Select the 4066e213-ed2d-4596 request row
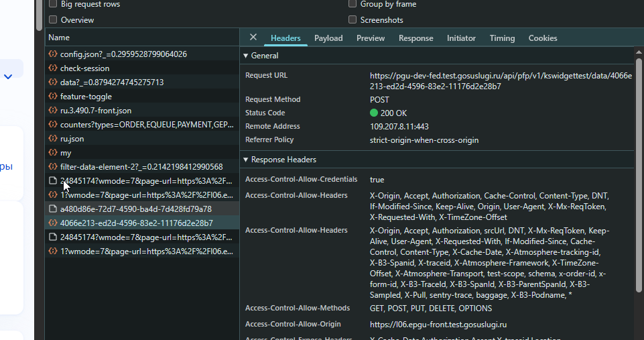644x340 pixels. (x=142, y=223)
